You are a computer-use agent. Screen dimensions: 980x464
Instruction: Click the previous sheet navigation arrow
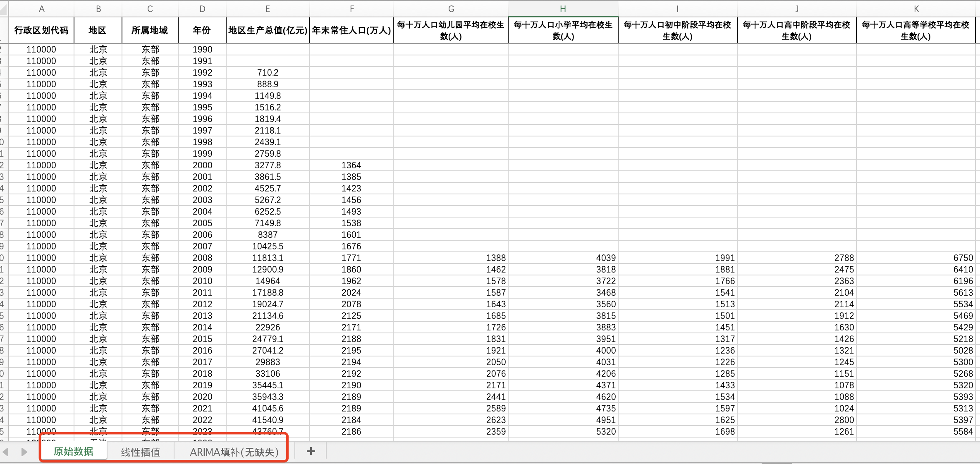point(6,452)
